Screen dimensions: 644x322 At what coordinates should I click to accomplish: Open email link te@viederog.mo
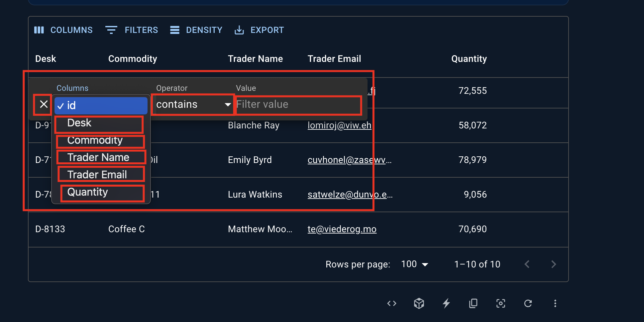click(342, 229)
